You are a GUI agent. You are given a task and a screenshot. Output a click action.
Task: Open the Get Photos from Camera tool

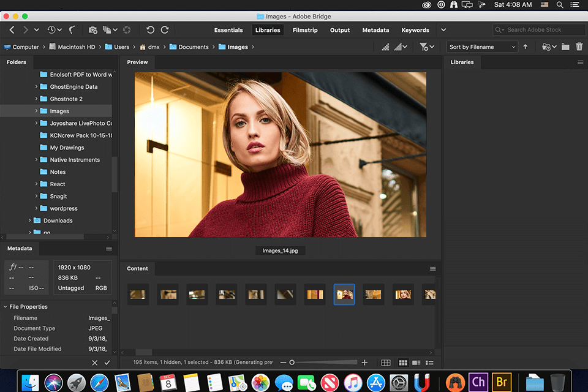pos(93,29)
